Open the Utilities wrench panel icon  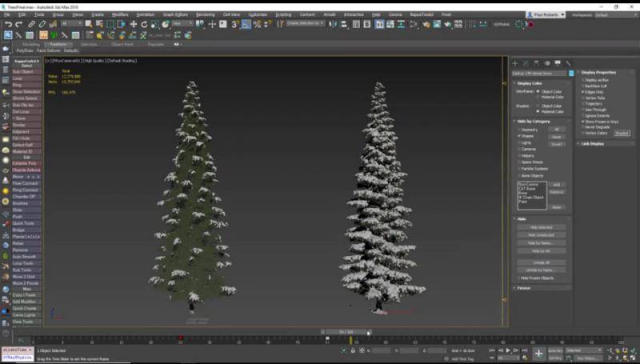coord(569,63)
